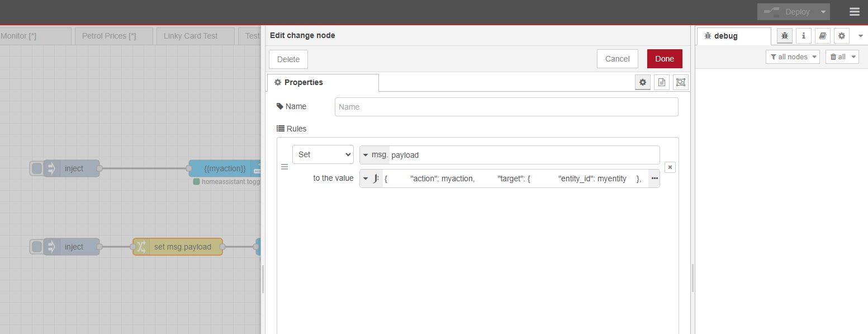This screenshot has height=334, width=868.
Task: Delete the change node
Action: click(288, 59)
